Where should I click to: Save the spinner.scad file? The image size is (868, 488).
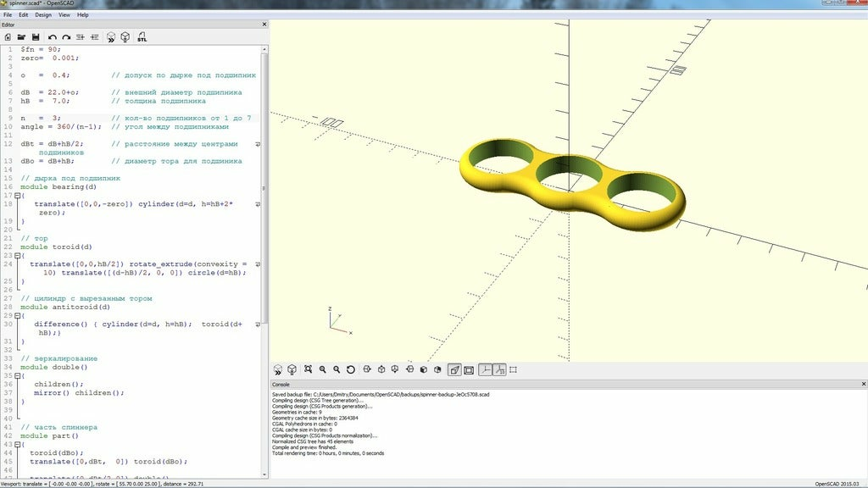tap(37, 36)
